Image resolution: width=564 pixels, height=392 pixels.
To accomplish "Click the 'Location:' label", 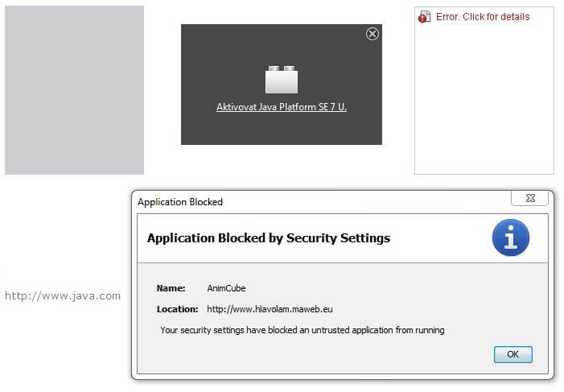I will pyautogui.click(x=177, y=309).
